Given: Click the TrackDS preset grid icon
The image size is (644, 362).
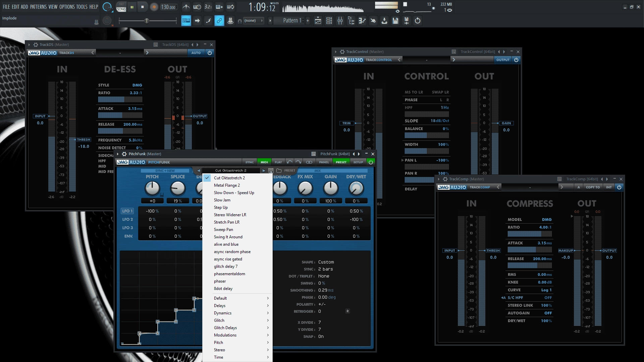Looking at the screenshot, I should click(156, 45).
